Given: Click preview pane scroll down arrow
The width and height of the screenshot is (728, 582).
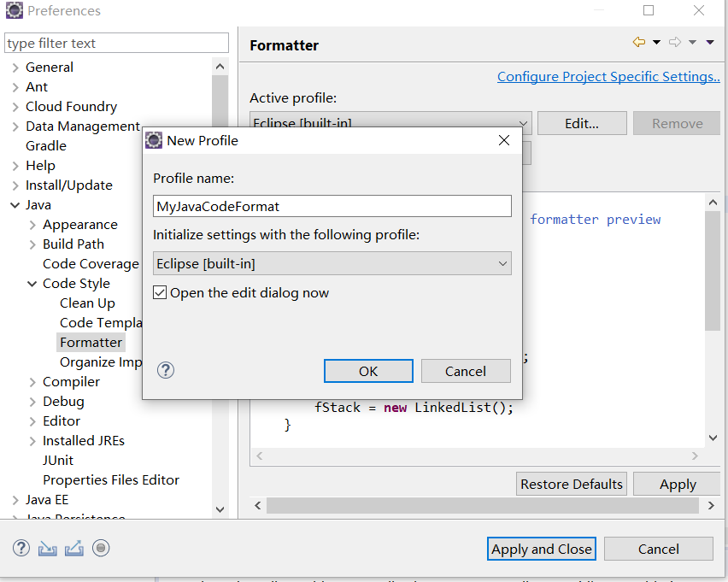Looking at the screenshot, I should 713,438.
